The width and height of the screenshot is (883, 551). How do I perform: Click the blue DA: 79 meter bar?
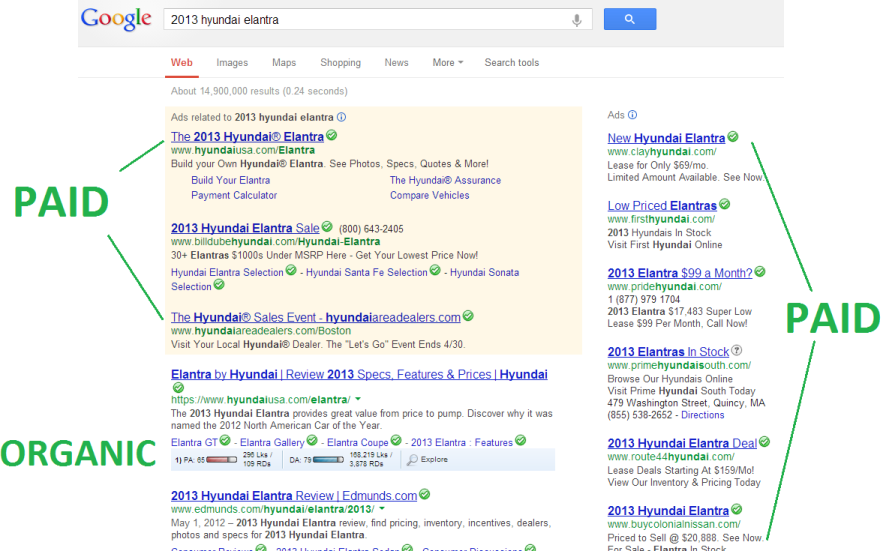pyautogui.click(x=328, y=460)
